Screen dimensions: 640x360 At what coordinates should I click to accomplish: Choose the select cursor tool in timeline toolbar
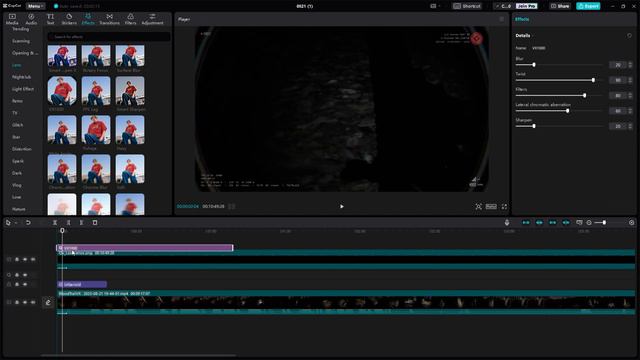coord(8,222)
